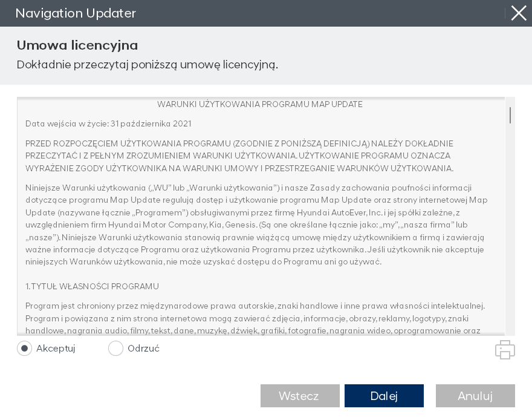Click the 'Program jest chroniony' paragraph
Screen dimensions: 532x420
click(255, 318)
